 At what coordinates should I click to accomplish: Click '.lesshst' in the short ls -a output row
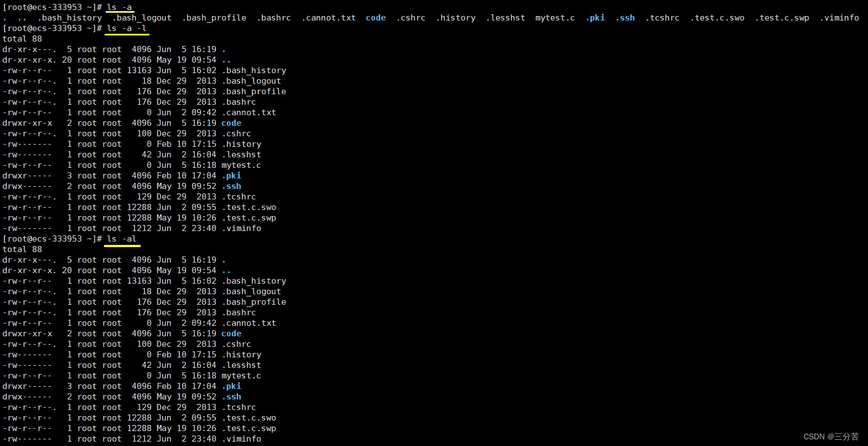[505, 18]
